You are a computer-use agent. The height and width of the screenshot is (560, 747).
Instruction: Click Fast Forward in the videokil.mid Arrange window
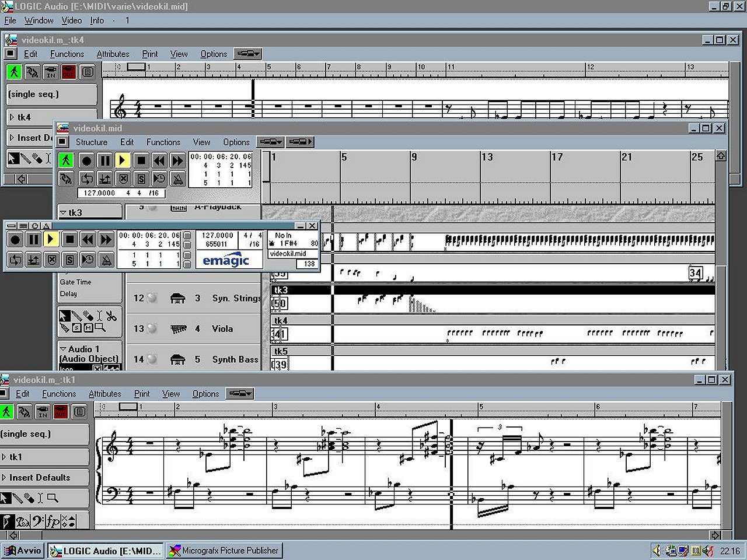click(x=177, y=160)
